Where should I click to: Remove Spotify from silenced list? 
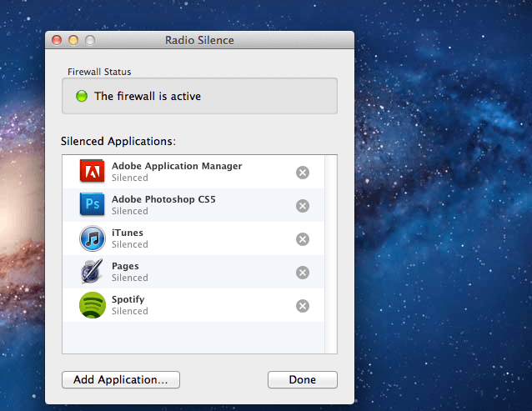click(x=303, y=306)
